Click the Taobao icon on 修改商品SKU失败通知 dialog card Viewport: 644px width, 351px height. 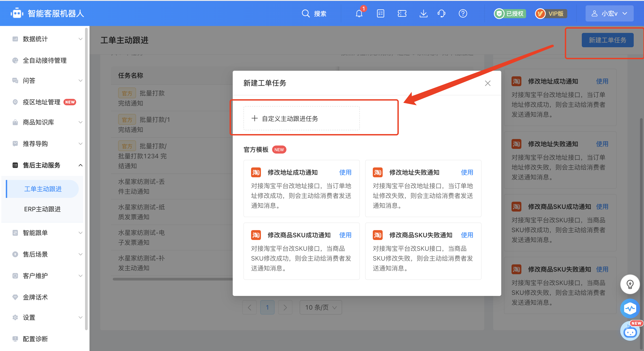378,235
